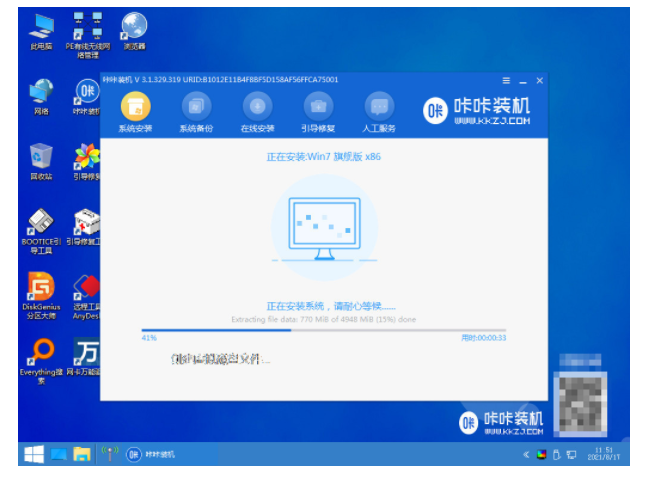Viewport: 656px width, 480px height.
Task: Open 此电脑 desktop icon
Action: (x=41, y=30)
